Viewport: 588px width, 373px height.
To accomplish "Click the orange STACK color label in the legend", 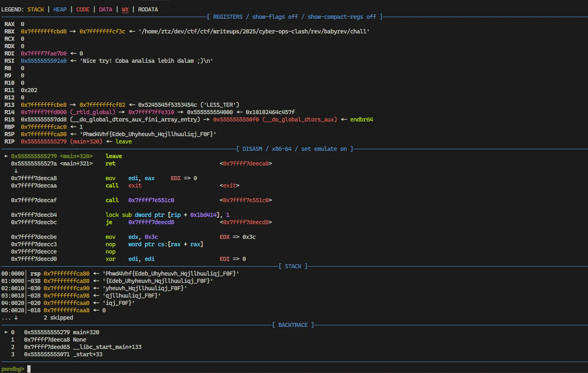I will [35, 9].
